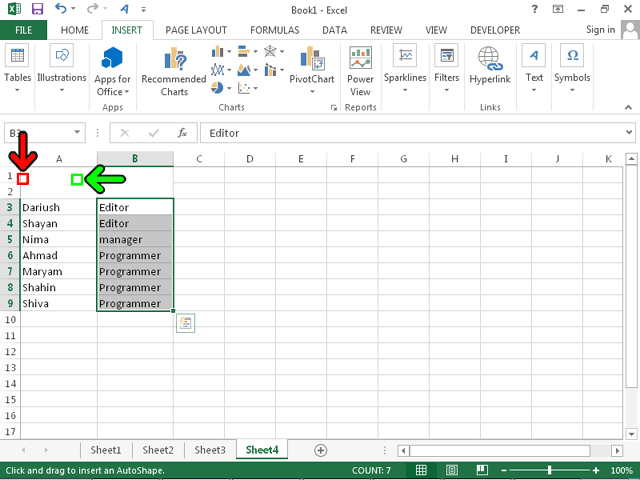Screen dimensions: 640x480
Task: Open Recommended Charts
Action: 173,71
